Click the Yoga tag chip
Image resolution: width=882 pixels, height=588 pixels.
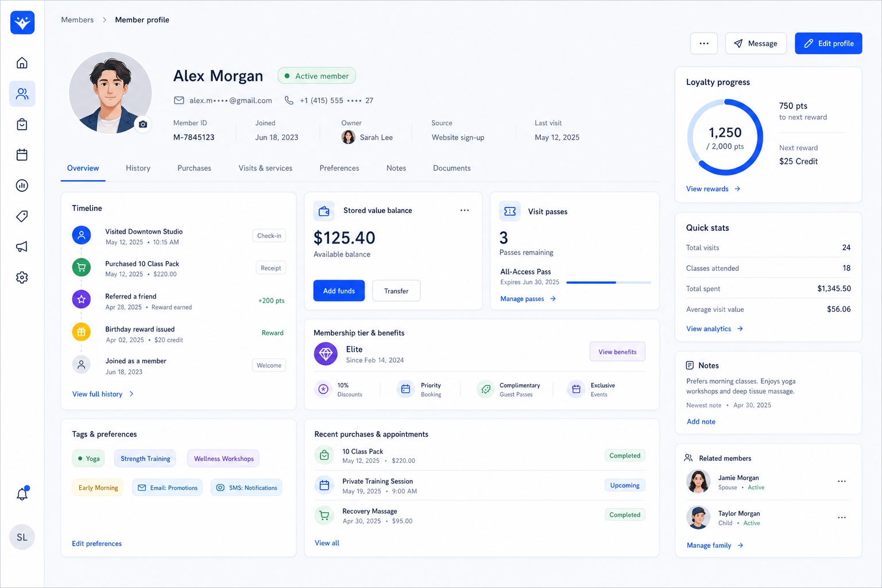89,458
